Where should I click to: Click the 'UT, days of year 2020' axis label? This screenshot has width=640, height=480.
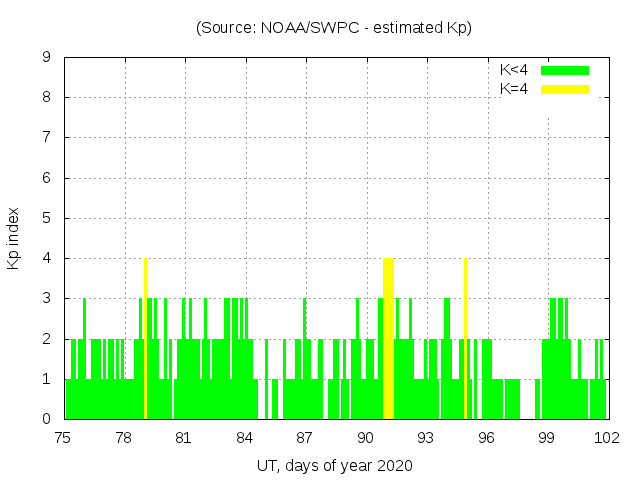point(334,465)
